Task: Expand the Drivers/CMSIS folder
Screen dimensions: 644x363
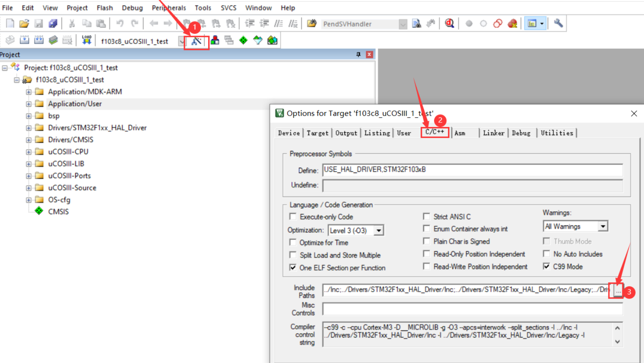Action: click(28, 140)
